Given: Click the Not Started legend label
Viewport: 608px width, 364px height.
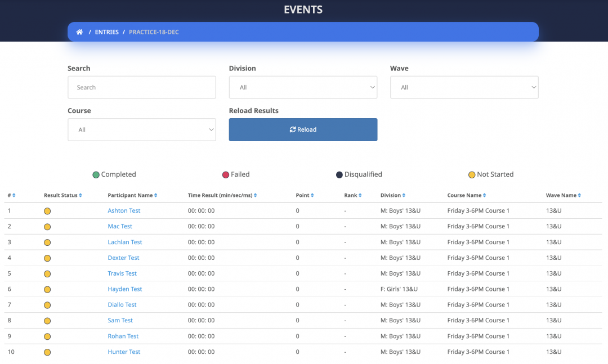Looking at the screenshot, I should 495,174.
